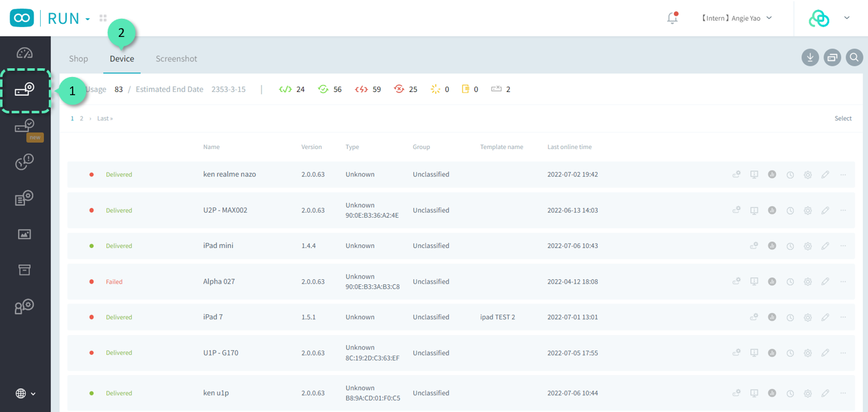This screenshot has width=868, height=412.
Task: Open the user settings icon in sidebar
Action: (x=24, y=306)
